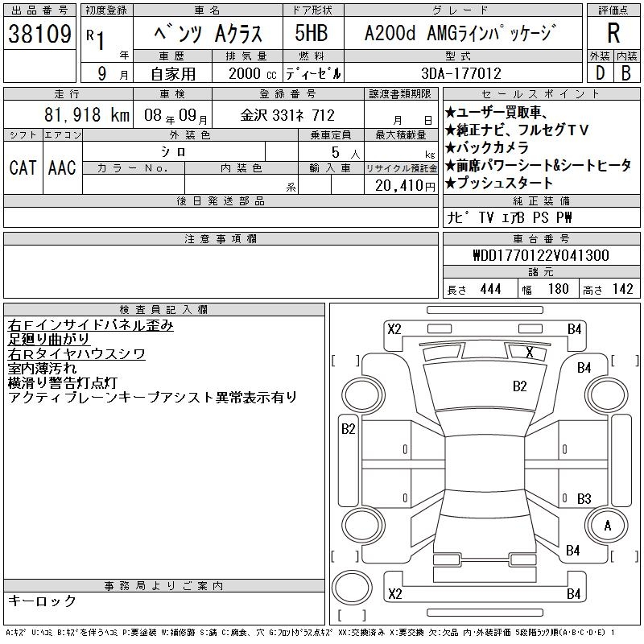The image size is (644, 644).
Task: Click chassis number WDD1770122V041300
Action: [x=541, y=255]
